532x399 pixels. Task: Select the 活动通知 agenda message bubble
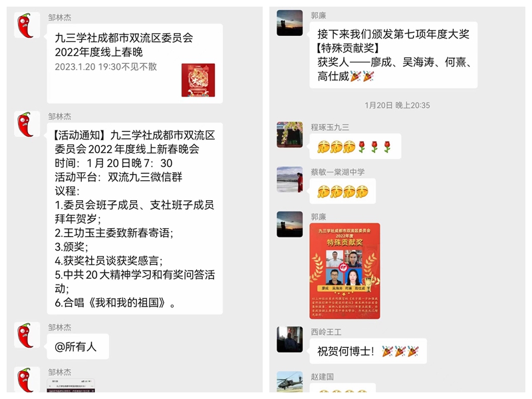point(135,219)
